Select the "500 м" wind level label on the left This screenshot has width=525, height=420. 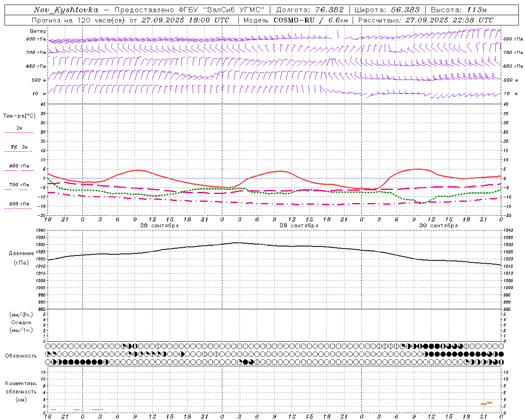39,80
